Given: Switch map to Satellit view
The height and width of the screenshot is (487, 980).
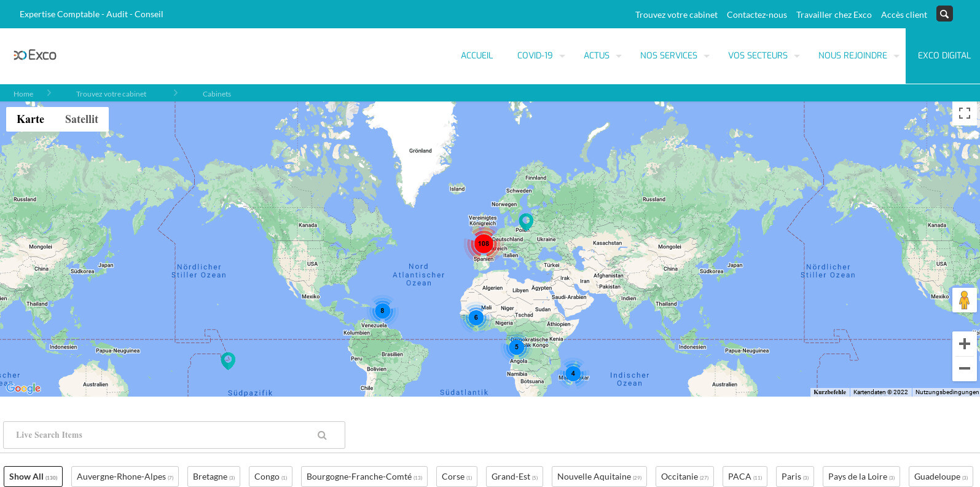Looking at the screenshot, I should click(x=82, y=119).
